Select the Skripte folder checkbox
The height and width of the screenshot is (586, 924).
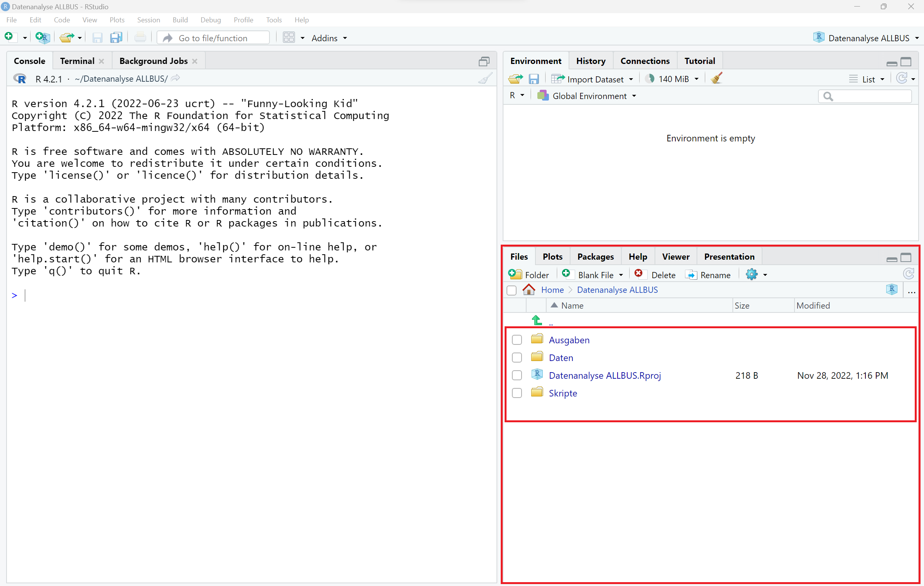tap(517, 393)
